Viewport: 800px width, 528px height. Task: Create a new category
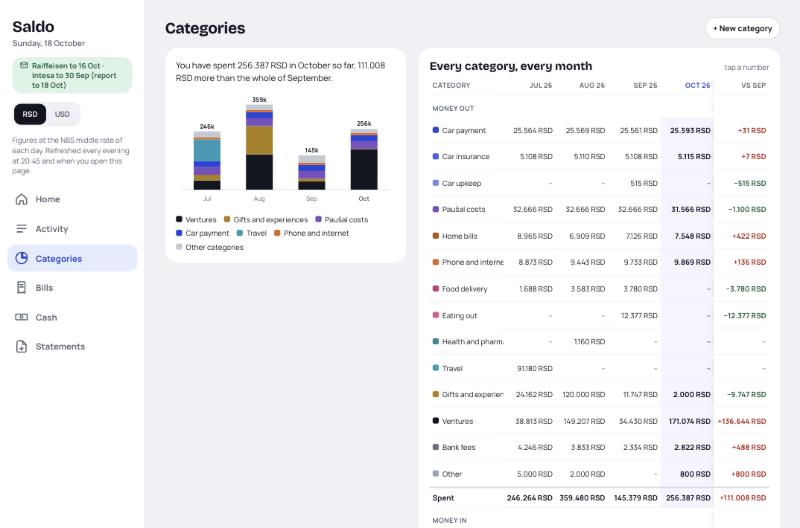(x=742, y=29)
